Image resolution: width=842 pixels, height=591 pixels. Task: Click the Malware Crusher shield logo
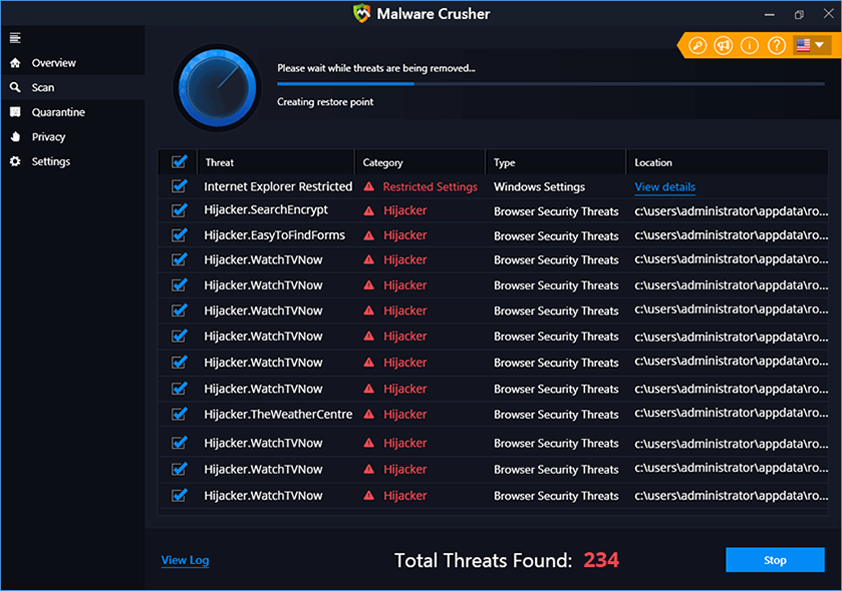(362, 13)
